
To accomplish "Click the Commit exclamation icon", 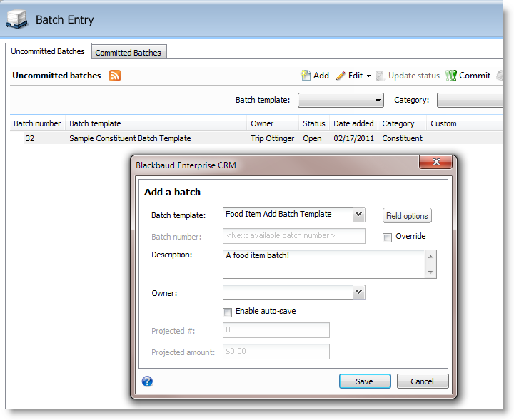I will click(x=451, y=76).
